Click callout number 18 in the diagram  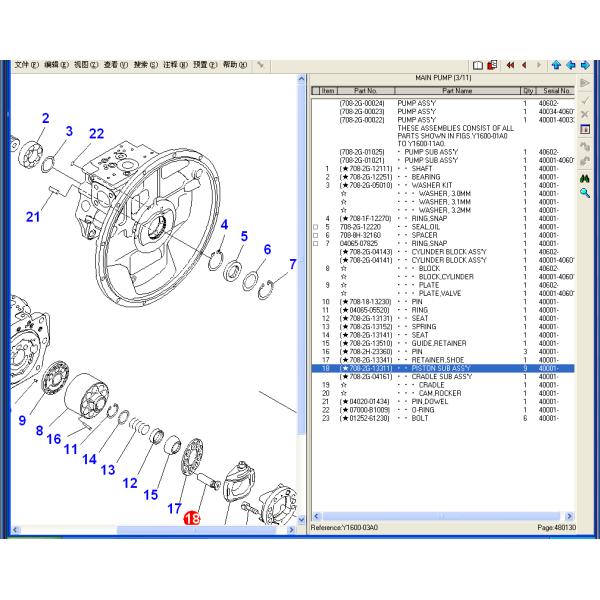(x=191, y=518)
